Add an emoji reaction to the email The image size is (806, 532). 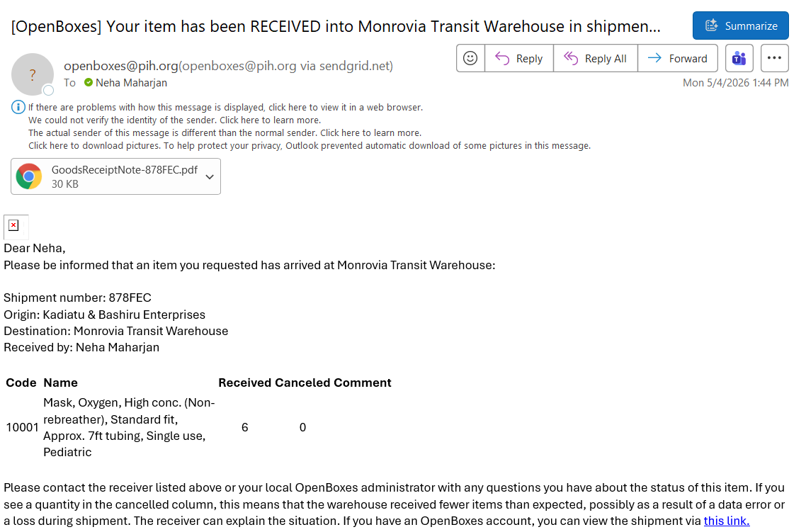coord(470,59)
